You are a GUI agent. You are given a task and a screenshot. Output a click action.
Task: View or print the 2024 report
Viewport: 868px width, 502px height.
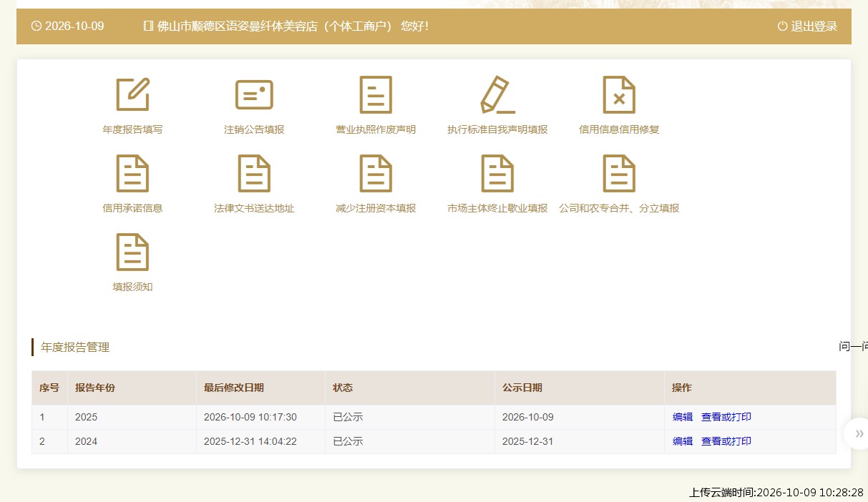[x=726, y=441]
